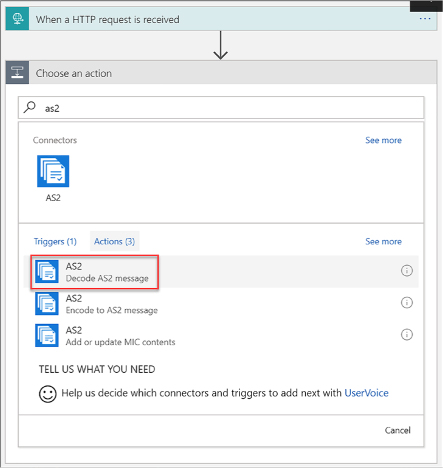Click See more beside the Actions tab
Screen dimensions: 443x468
tap(383, 241)
